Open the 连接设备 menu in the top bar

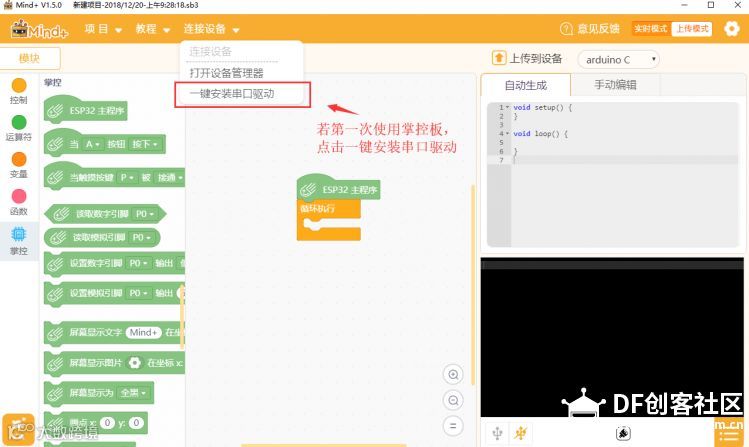(211, 29)
